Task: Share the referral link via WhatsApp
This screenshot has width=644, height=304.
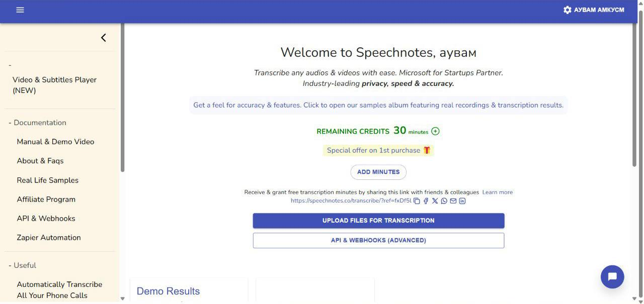Action: [x=444, y=201]
